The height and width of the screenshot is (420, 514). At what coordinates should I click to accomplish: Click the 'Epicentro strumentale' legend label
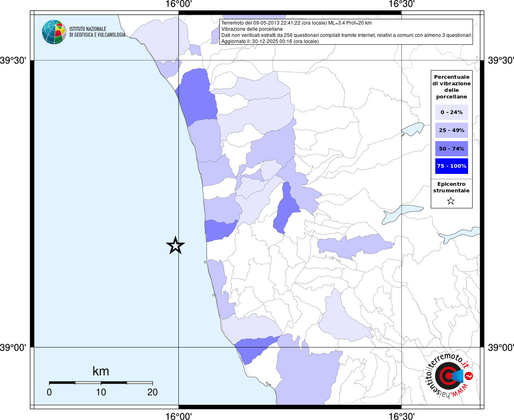(451, 187)
